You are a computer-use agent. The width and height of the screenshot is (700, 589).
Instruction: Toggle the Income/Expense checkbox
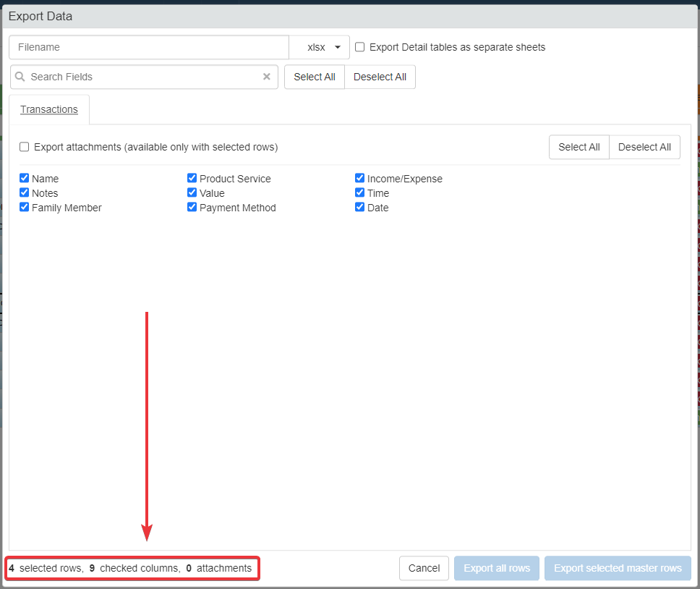360,179
